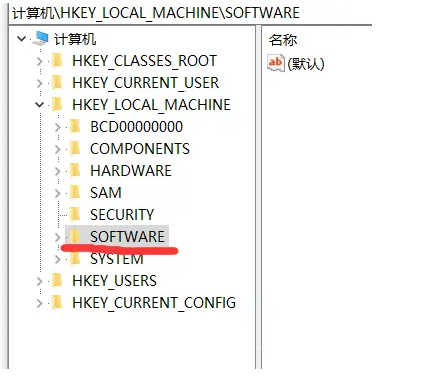Select the SAM key label

point(106,193)
